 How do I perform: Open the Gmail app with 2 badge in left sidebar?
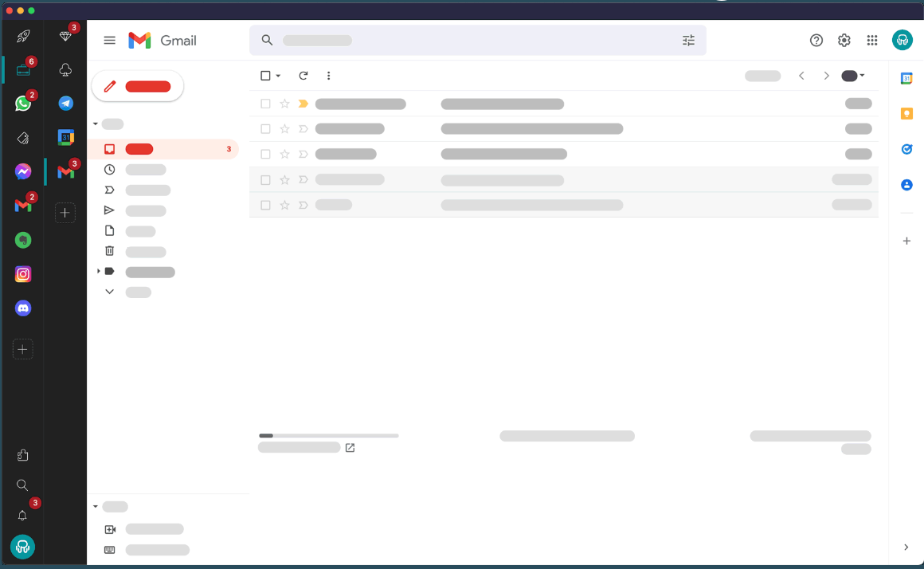23,206
